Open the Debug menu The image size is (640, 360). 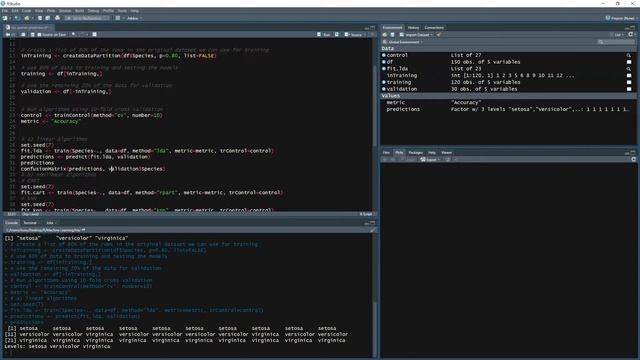93,11
